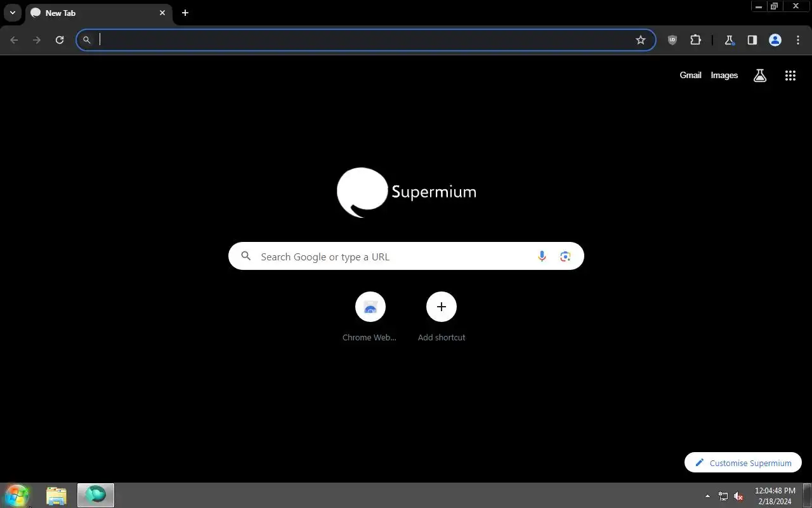Viewport: 812px width, 508px height.
Task: Open Search Labs flask on page
Action: tap(760, 76)
